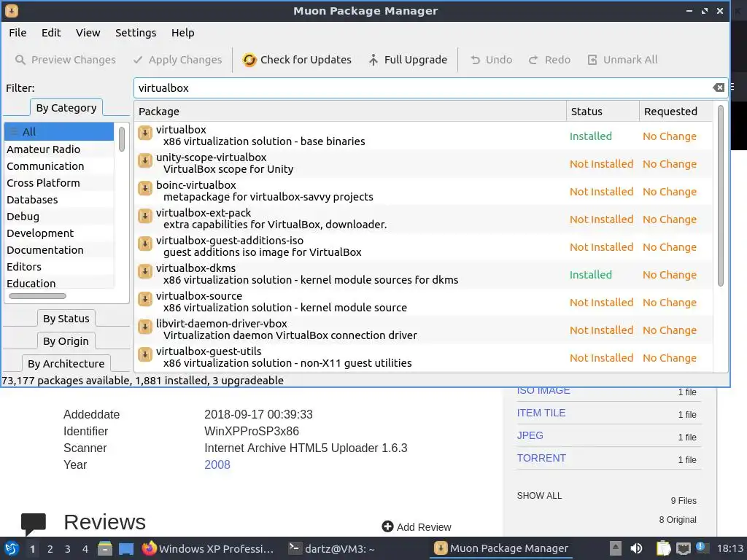747x560 pixels.
Task: Click the package icon for boinc-virtualbox
Action: [145, 188]
